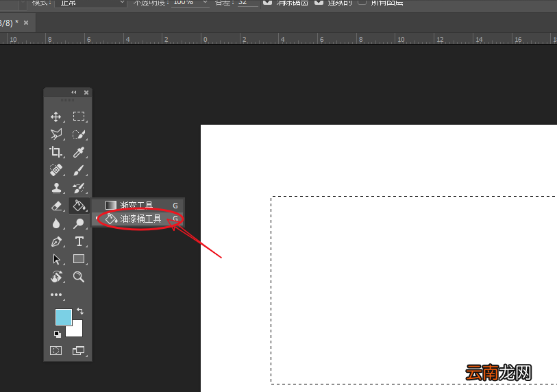The width and height of the screenshot is (557, 392).
Task: Select the Spot Healing Brush tool
Action: click(x=55, y=170)
